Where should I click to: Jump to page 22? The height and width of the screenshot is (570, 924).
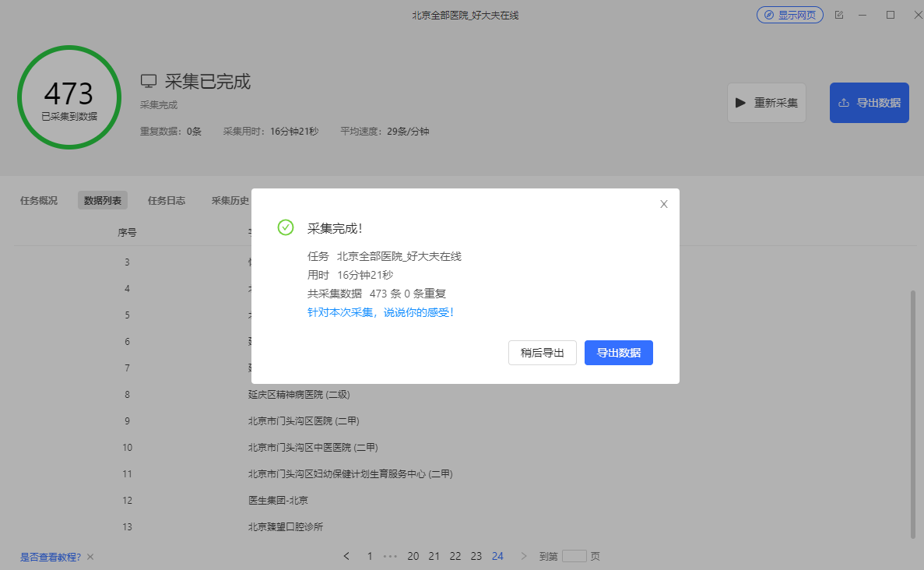point(455,556)
